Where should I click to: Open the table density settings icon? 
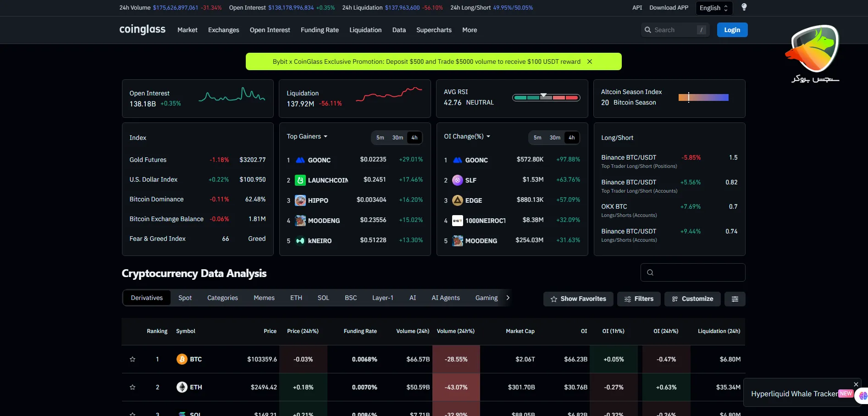click(735, 299)
